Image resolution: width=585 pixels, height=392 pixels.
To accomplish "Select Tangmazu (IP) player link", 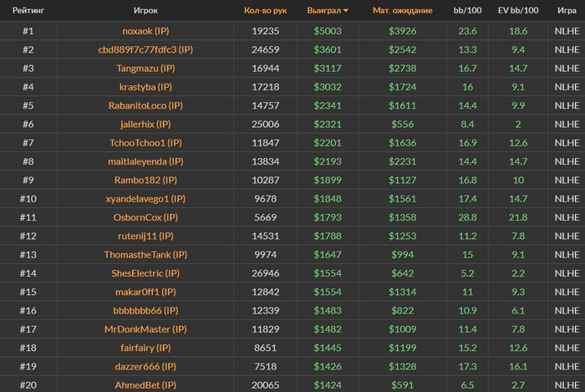I will coord(145,69).
